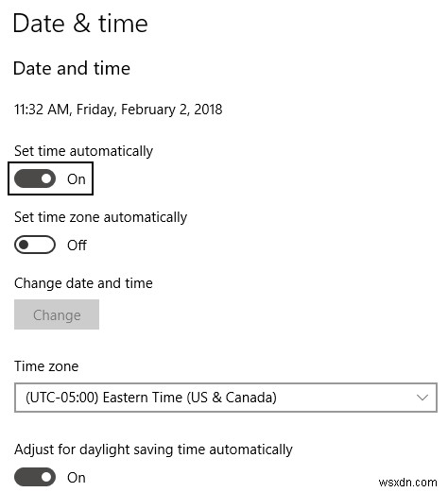Image resolution: width=448 pixels, height=492 pixels.
Task: Click the Time zone label
Action: [46, 366]
